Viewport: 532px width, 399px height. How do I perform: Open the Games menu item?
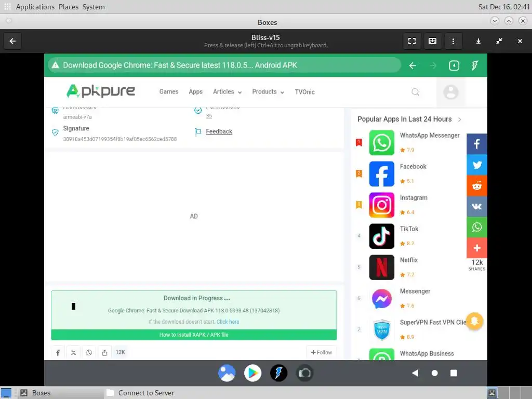coord(169,91)
